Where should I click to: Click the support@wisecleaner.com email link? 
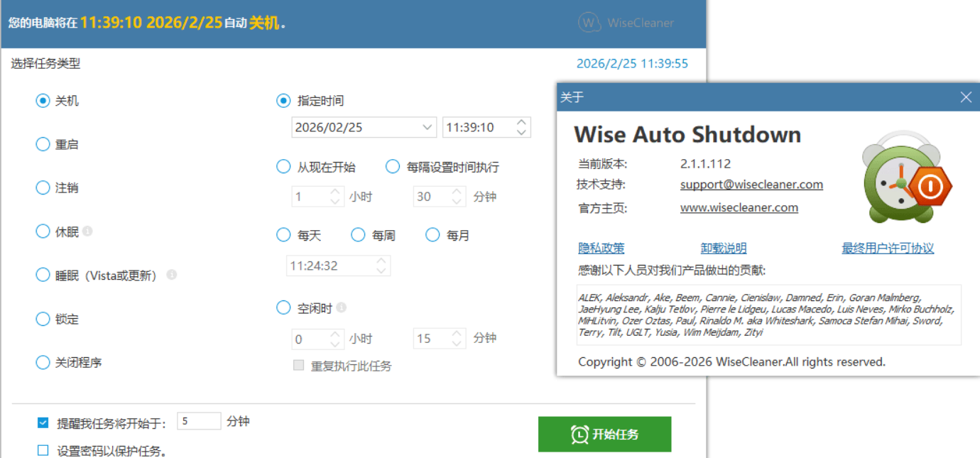[751, 185]
